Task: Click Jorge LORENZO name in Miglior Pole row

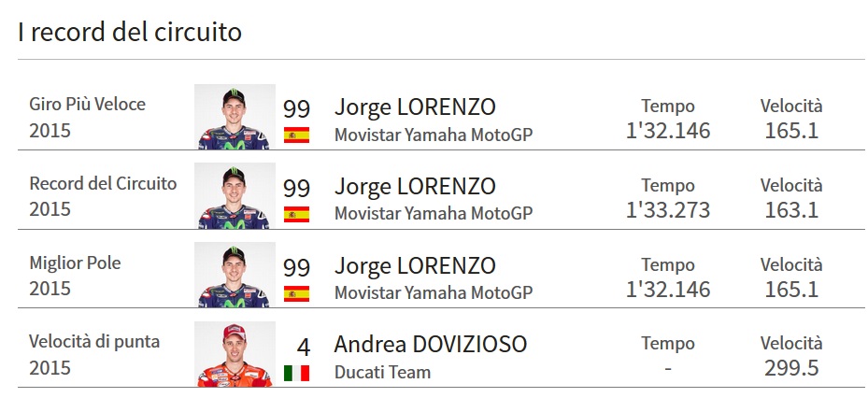Action: (415, 265)
